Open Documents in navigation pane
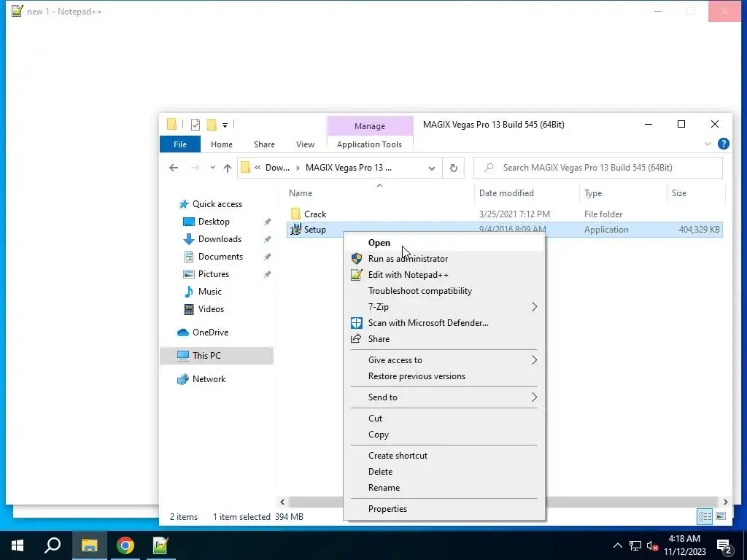Screen dimensions: 747x560 [x=220, y=257]
